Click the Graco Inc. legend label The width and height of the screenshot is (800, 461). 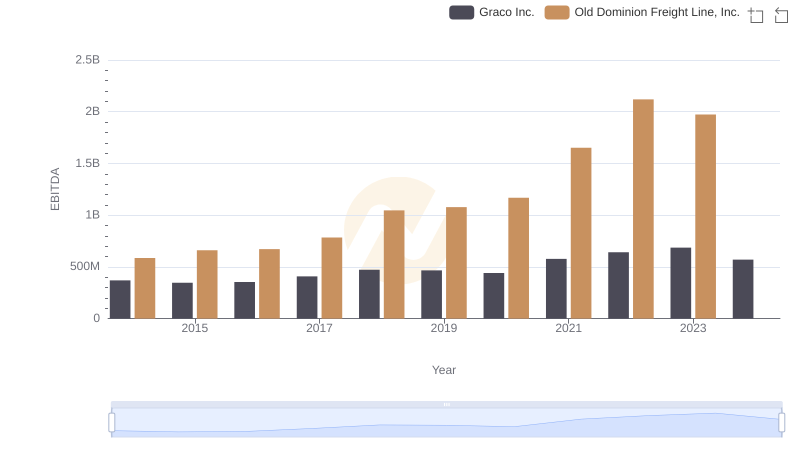click(507, 12)
